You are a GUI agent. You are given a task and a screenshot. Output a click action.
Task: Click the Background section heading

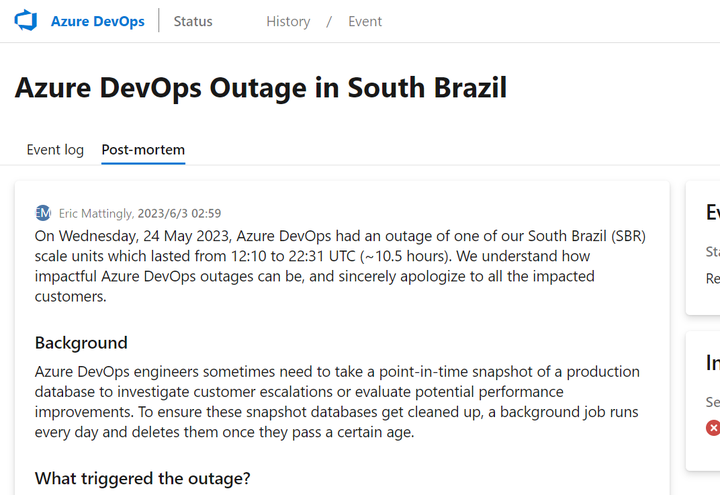coord(81,343)
